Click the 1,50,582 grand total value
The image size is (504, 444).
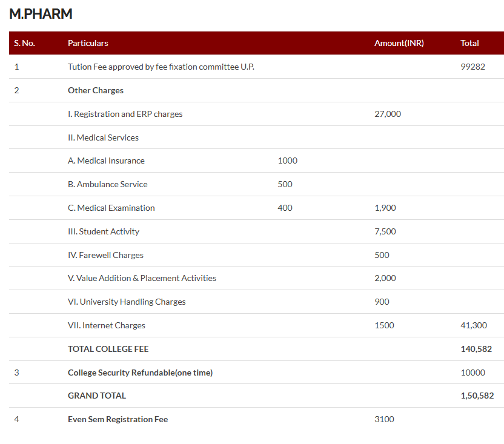[477, 396]
